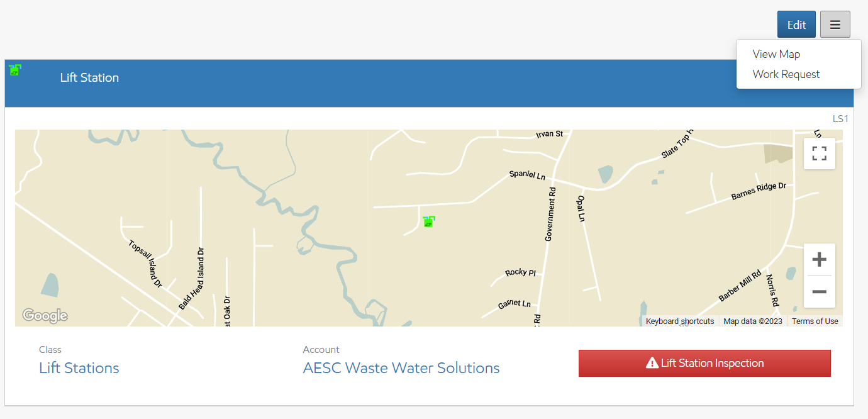Screen dimensions: 868x419
Task: Select View Map from the menu
Action: [776, 54]
